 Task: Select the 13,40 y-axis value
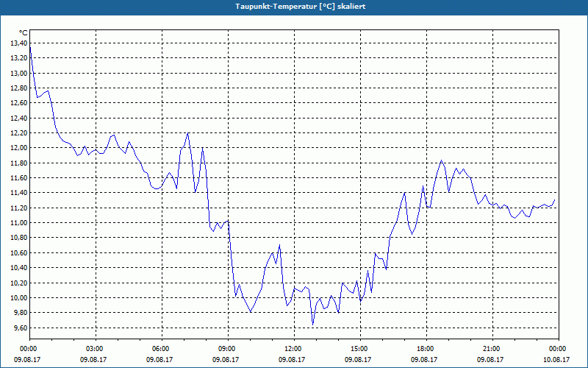(x=20, y=43)
